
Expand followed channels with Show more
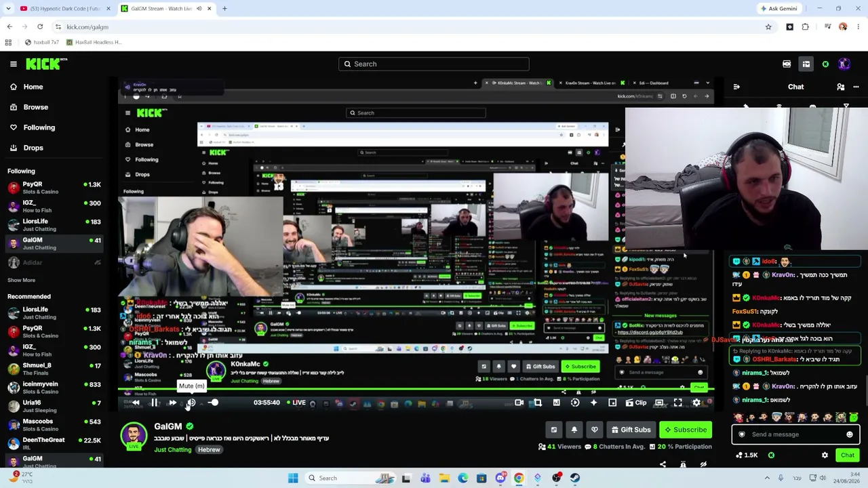(21, 280)
